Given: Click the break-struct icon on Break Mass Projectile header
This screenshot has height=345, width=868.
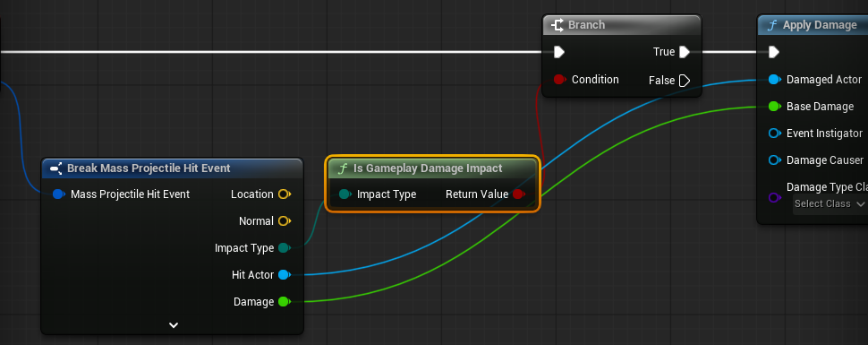Looking at the screenshot, I should tap(55, 168).
